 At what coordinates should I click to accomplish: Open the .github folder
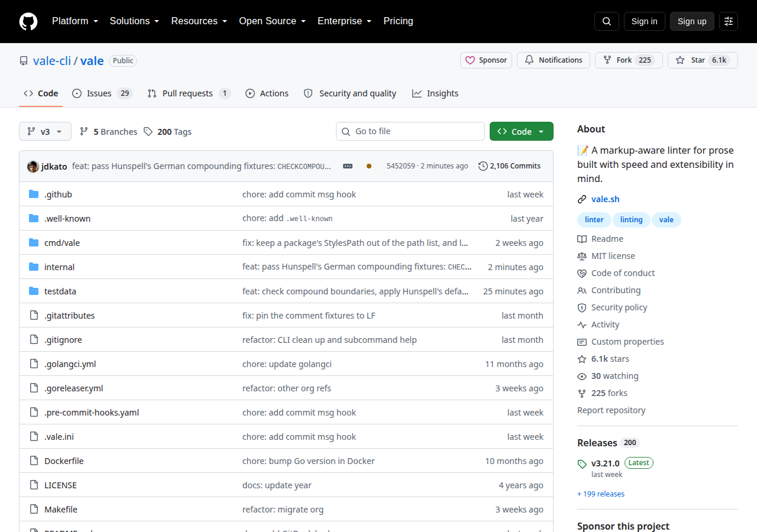(x=58, y=194)
